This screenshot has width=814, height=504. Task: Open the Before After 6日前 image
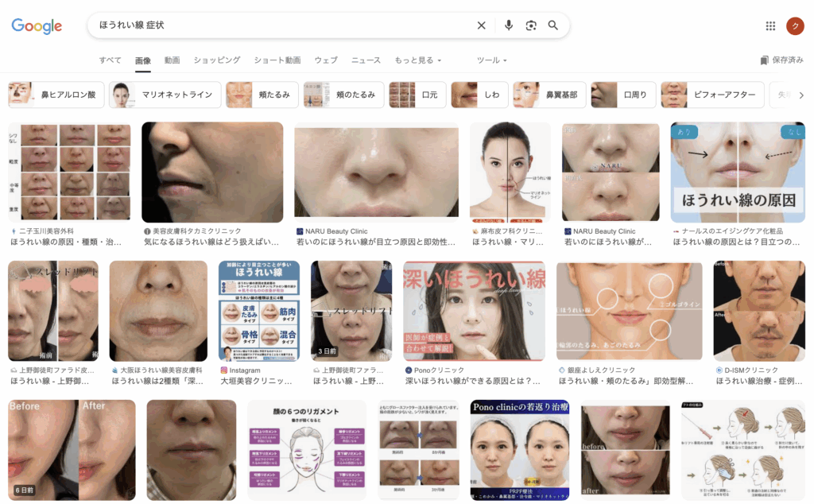[72, 450]
